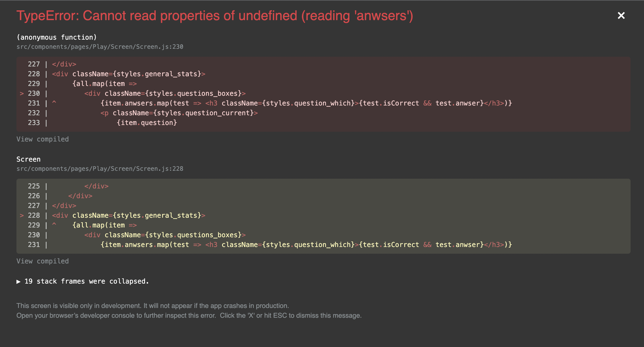
Task: Expand the 19 collapsed stack frames triangle
Action: click(x=19, y=281)
